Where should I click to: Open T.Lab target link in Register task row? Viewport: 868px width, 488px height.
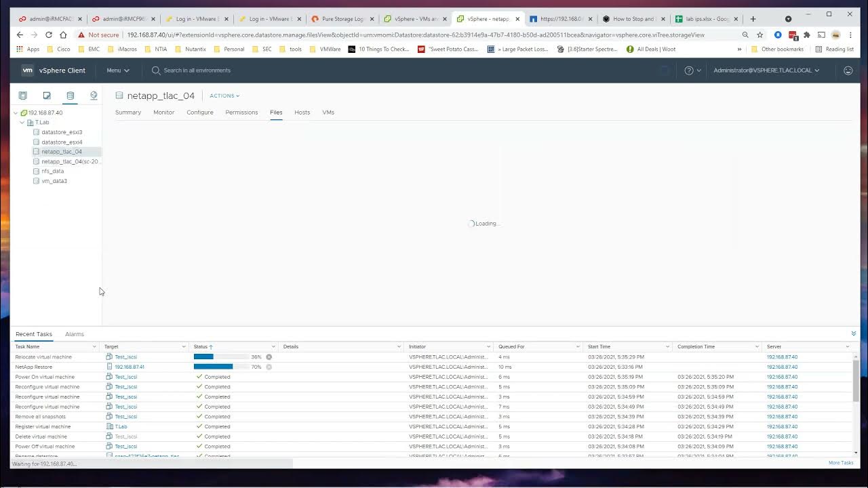click(121, 427)
